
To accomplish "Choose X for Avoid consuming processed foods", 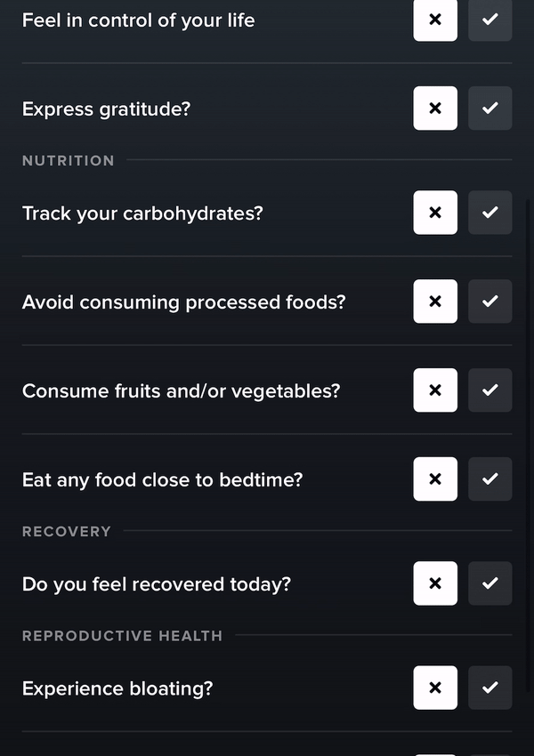I will pyautogui.click(x=435, y=302).
